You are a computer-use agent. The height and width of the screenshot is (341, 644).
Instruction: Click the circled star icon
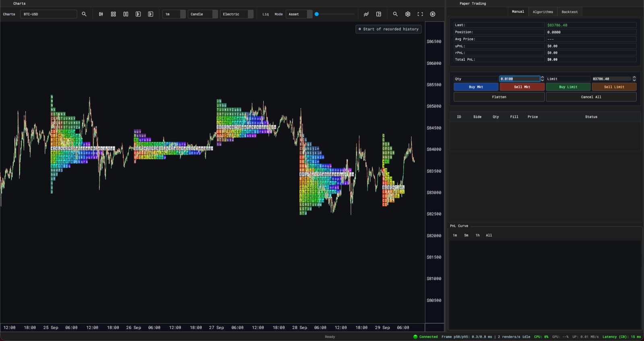[x=433, y=14]
